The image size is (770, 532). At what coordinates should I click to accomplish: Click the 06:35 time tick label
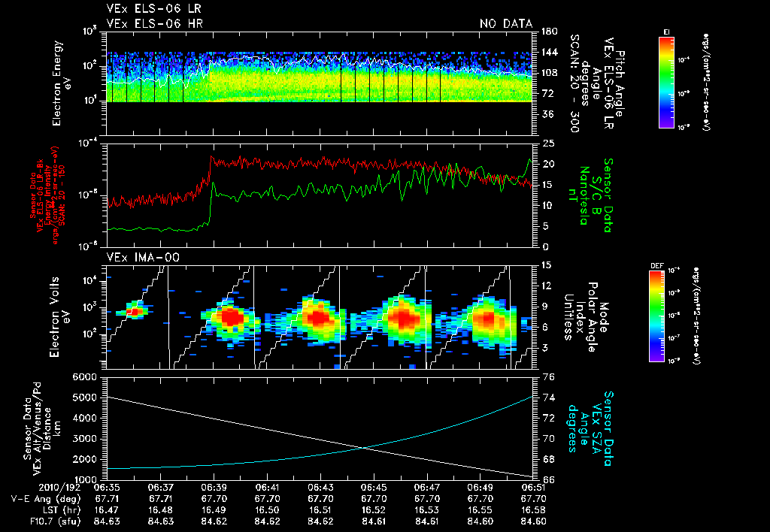click(107, 486)
